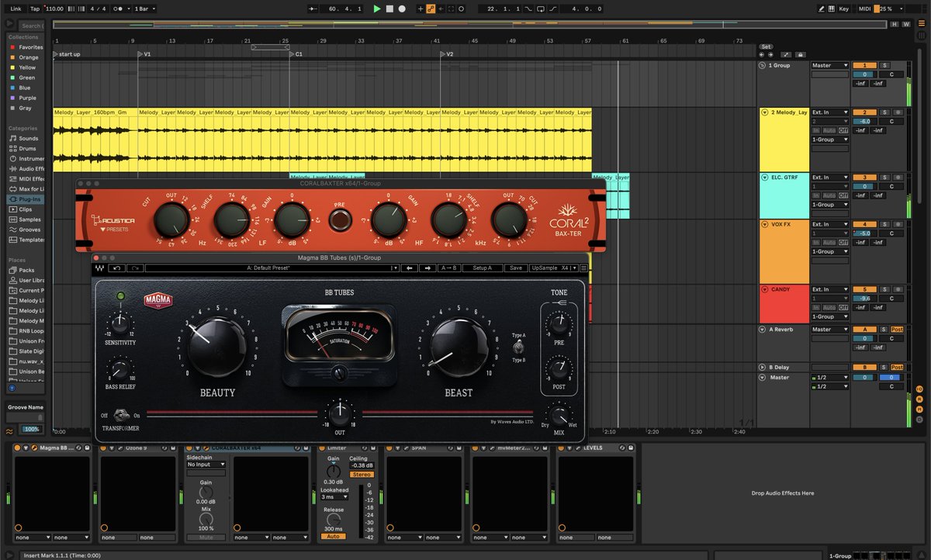Click the Beast knob in Magma BB Tubes

point(459,347)
